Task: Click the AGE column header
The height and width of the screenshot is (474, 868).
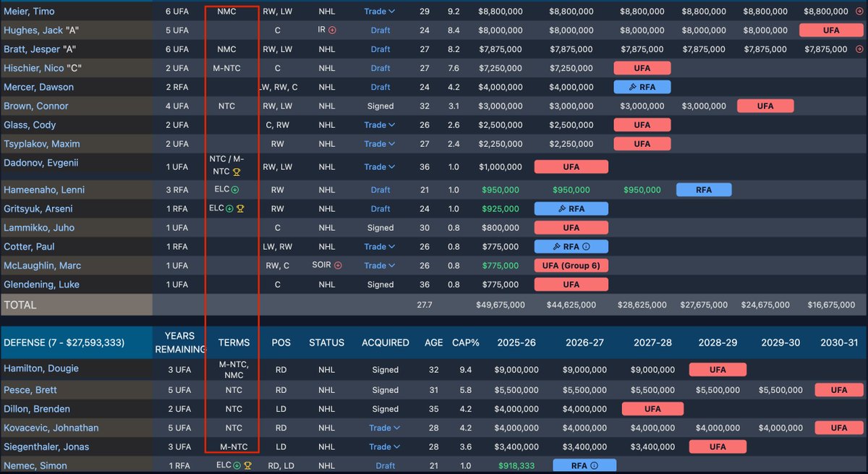Action: (435, 342)
